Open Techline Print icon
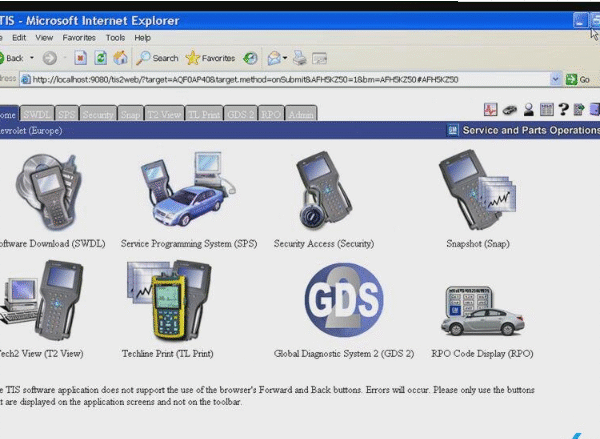 click(169, 300)
